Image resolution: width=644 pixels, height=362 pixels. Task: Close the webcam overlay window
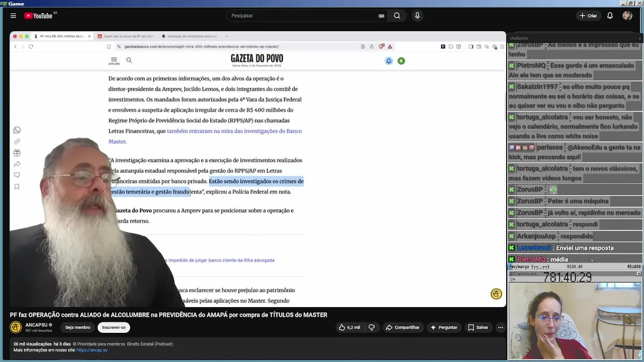tap(639, 274)
